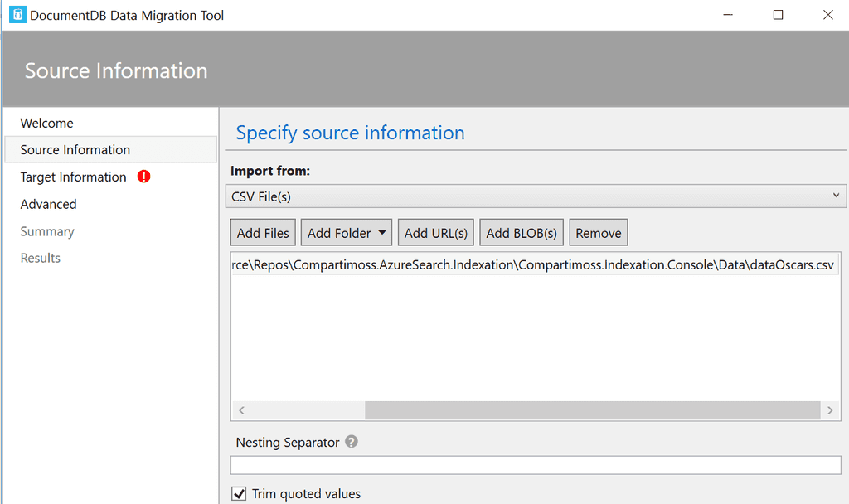This screenshot has height=504, width=849.
Task: Select the dataOscars.csv file entry
Action: (x=535, y=264)
